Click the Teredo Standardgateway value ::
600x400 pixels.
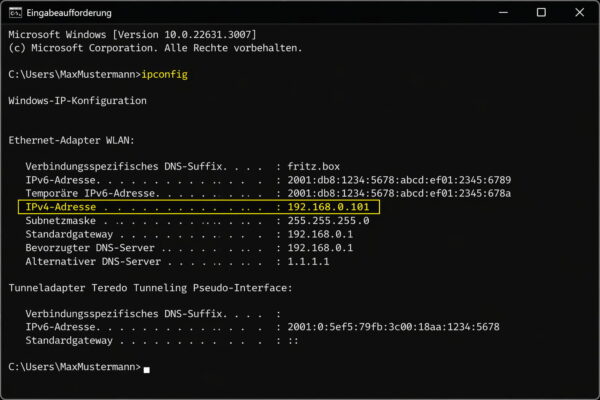(x=293, y=341)
